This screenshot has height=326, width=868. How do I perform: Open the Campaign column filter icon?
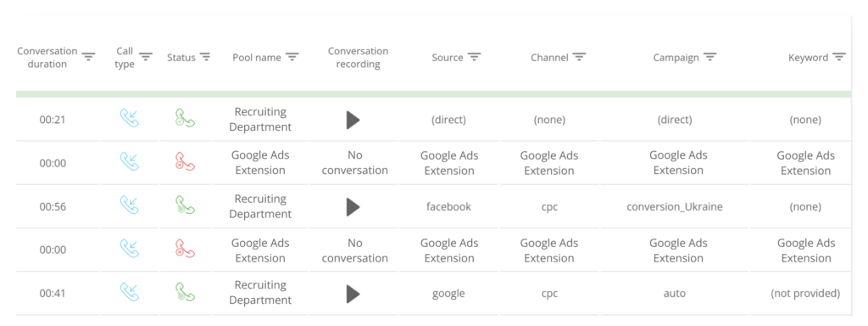[x=710, y=57]
